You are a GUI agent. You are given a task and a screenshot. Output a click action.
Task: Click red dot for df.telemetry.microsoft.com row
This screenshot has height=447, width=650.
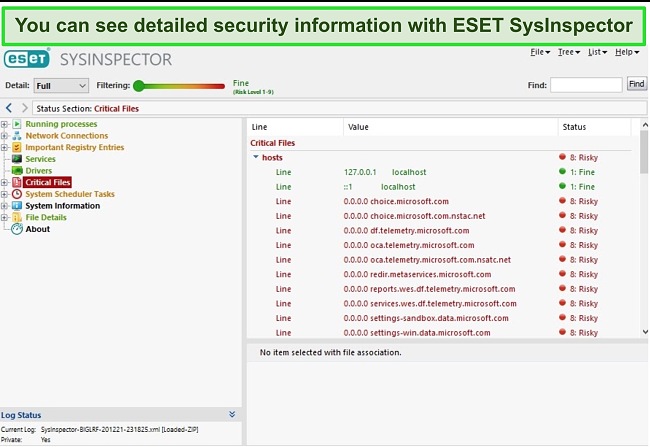tap(562, 230)
